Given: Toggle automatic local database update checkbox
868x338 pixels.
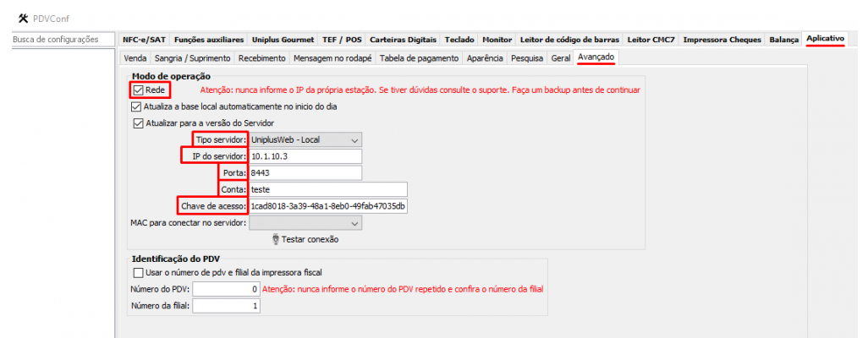Looking at the screenshot, I should pos(137,107).
